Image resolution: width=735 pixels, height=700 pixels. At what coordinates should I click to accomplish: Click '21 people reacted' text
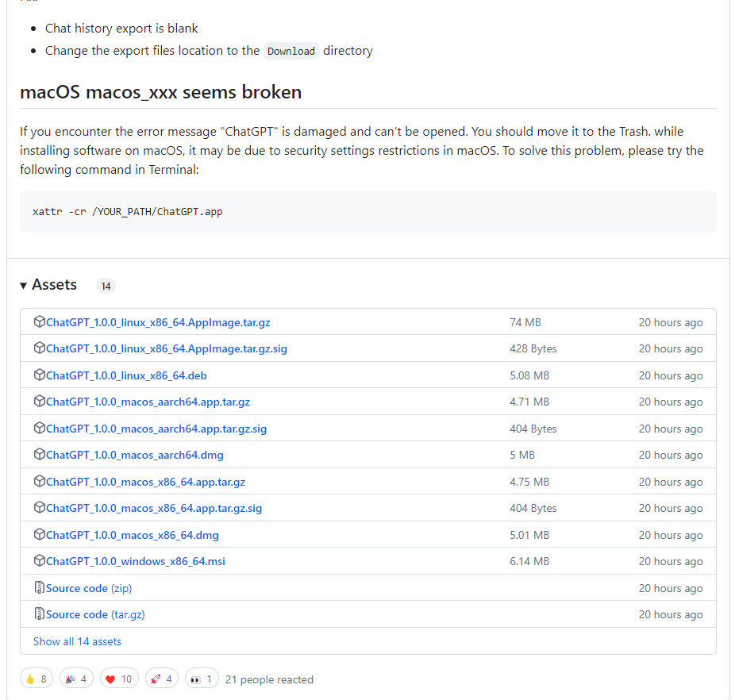tap(270, 679)
